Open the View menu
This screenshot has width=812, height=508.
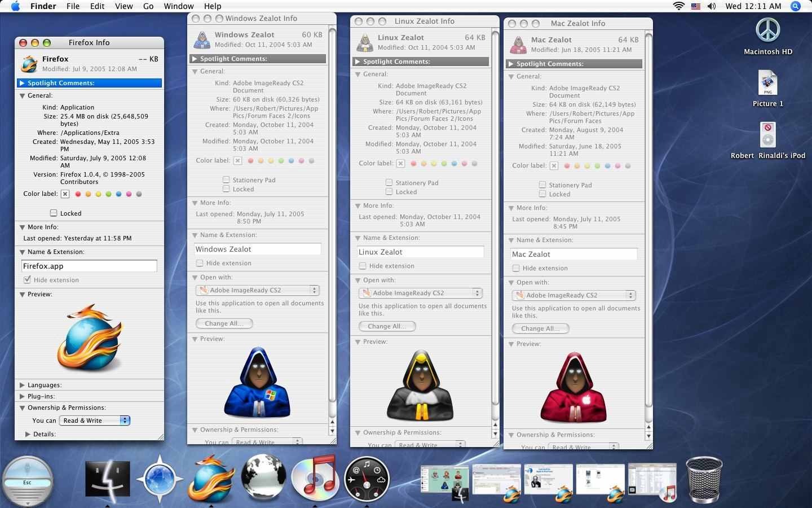123,6
